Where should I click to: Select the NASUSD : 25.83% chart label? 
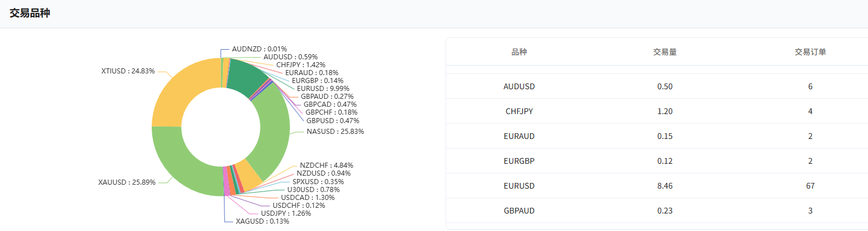point(336,132)
